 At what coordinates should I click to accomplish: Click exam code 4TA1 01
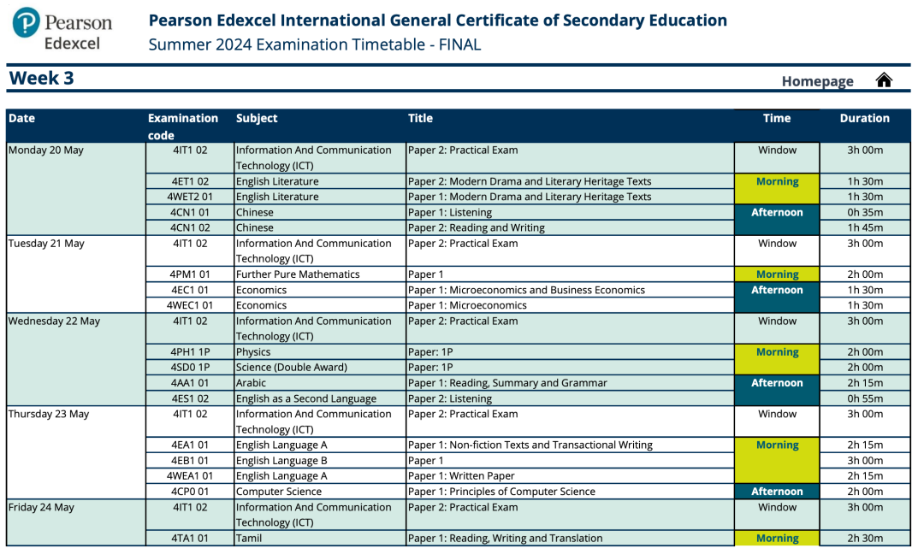tap(190, 539)
